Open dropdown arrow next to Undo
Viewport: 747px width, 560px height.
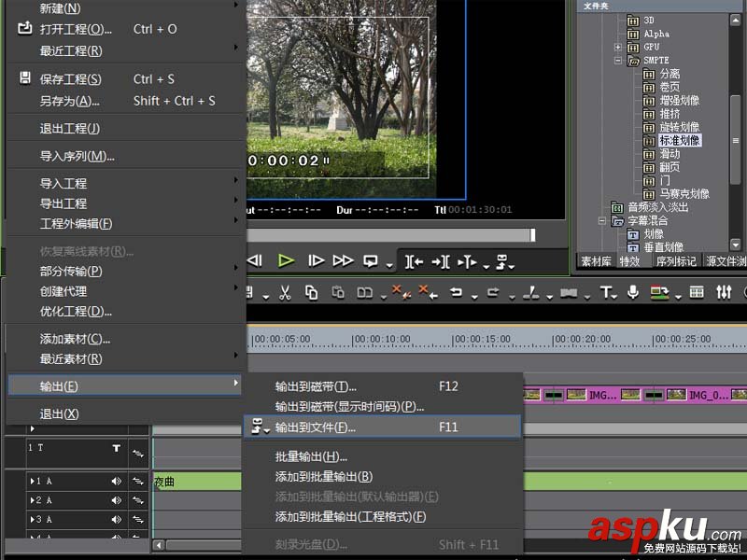[474, 298]
